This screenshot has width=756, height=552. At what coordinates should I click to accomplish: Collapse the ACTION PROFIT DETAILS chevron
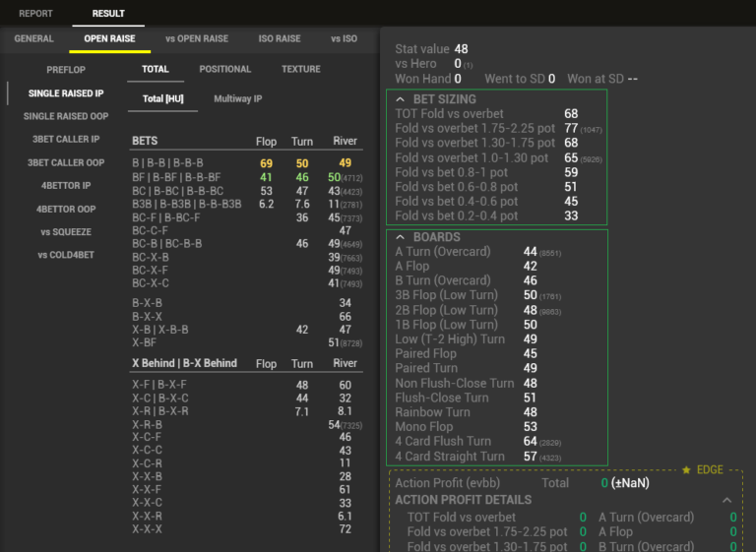click(x=726, y=500)
